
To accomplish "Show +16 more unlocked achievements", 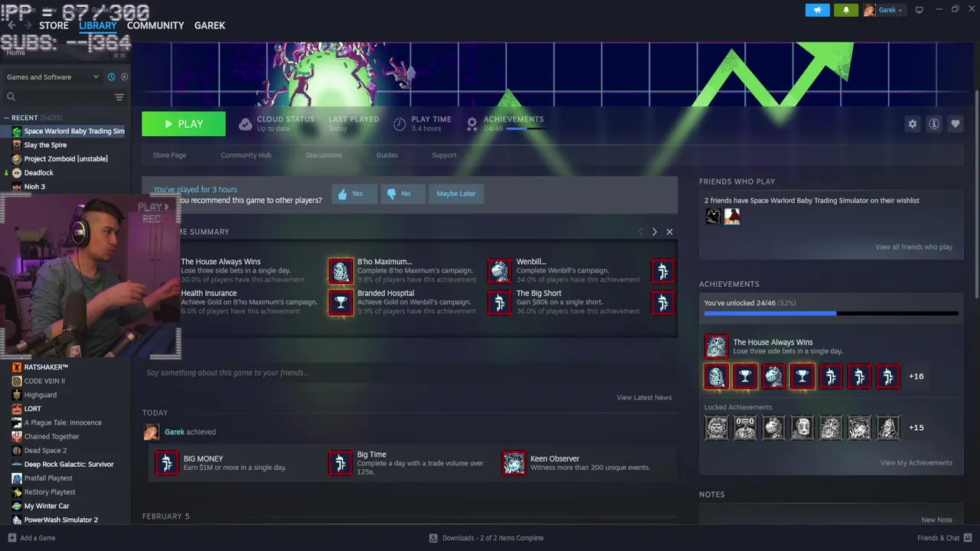I will click(916, 377).
